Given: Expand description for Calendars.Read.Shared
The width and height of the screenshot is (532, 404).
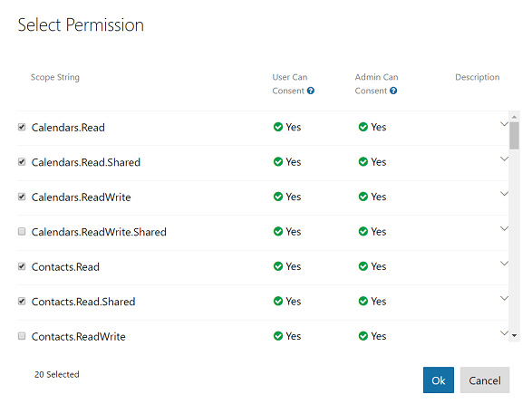Looking at the screenshot, I should tap(504, 159).
